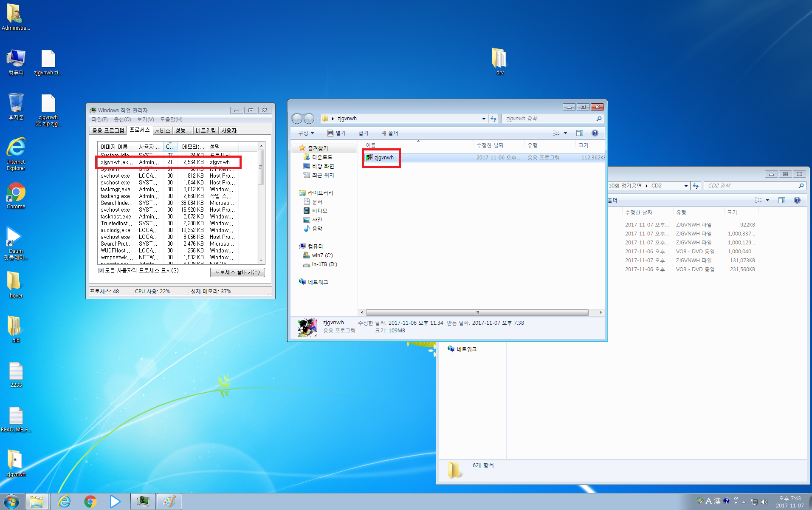Switch to Task Manager taskbar button
This screenshot has height=510, width=812.
point(143,501)
